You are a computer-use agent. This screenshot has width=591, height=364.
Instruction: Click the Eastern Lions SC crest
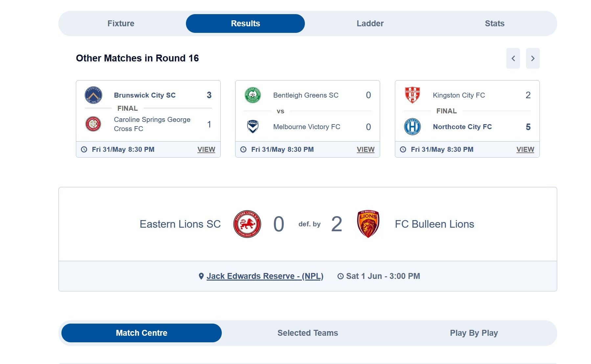(247, 224)
